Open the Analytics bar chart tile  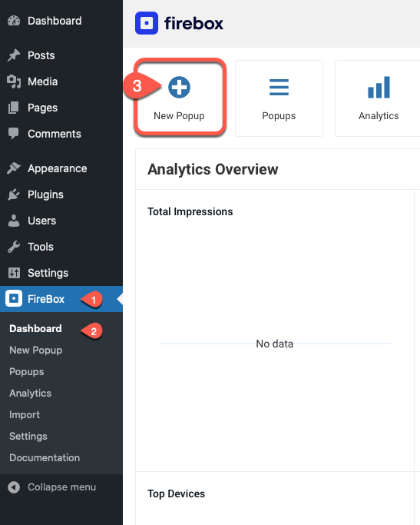379,98
